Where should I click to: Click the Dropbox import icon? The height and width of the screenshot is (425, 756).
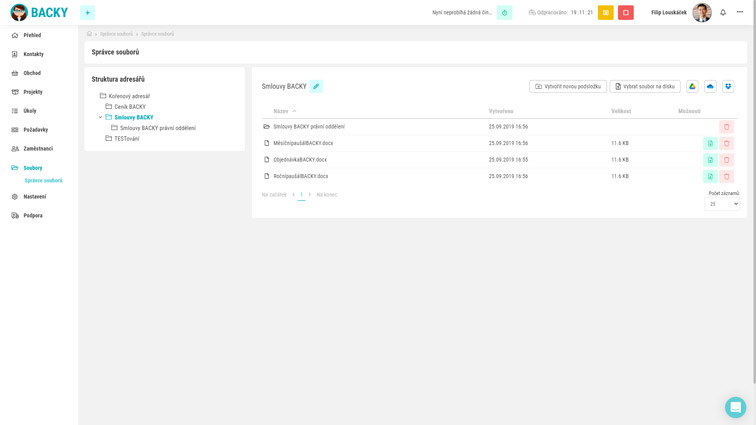728,87
